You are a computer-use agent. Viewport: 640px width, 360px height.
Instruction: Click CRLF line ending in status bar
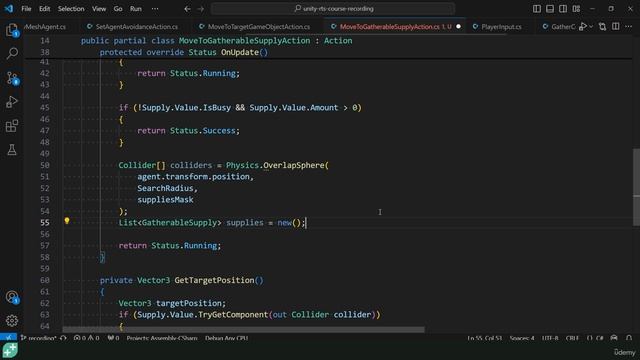pos(572,338)
